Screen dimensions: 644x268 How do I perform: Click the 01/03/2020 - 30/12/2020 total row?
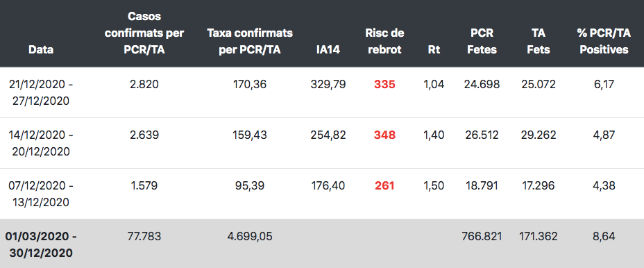322,243
